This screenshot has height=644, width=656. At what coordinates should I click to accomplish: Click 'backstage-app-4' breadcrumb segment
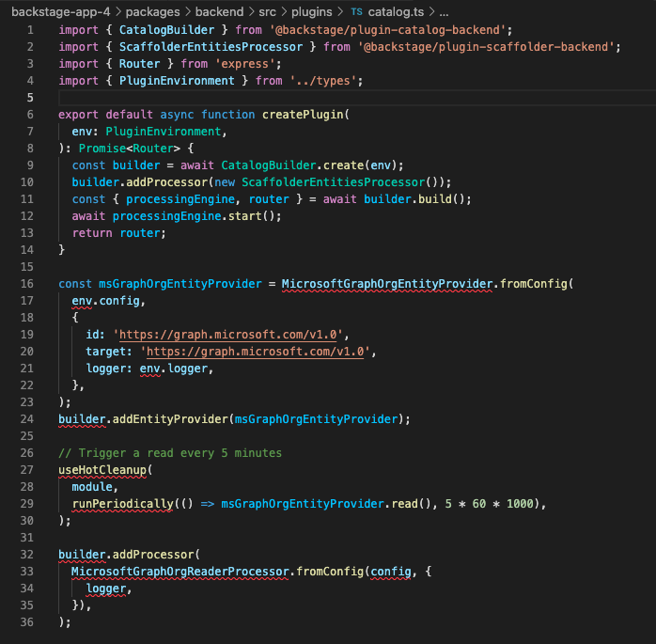[x=61, y=11]
